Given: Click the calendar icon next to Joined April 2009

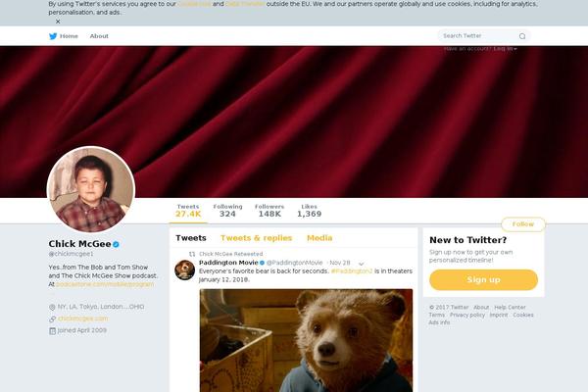Looking at the screenshot, I should [53, 331].
